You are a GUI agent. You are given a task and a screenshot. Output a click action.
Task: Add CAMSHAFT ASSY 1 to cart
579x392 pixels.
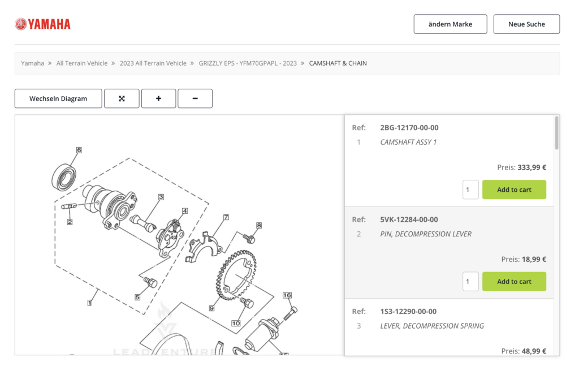pos(514,189)
